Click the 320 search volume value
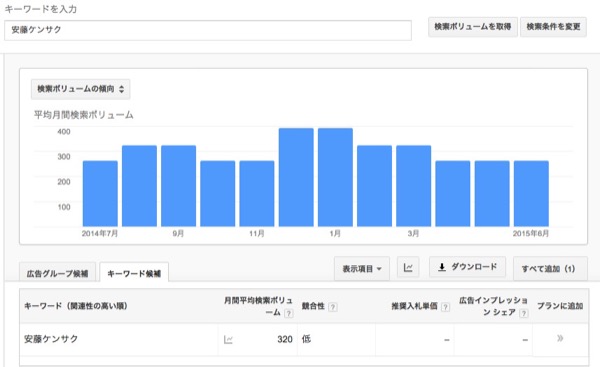The image size is (600, 367). click(x=285, y=339)
